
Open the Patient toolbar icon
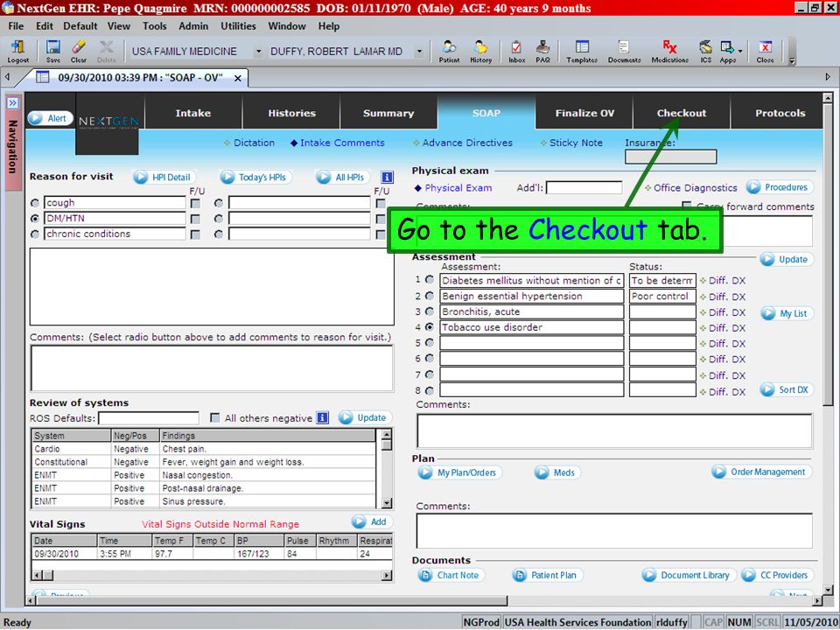pos(449,52)
